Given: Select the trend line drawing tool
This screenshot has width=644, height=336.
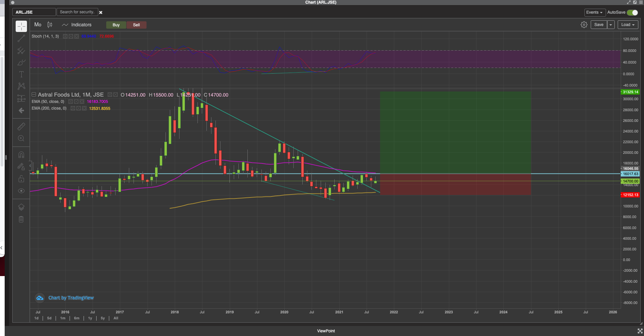Looking at the screenshot, I should click(x=21, y=39).
